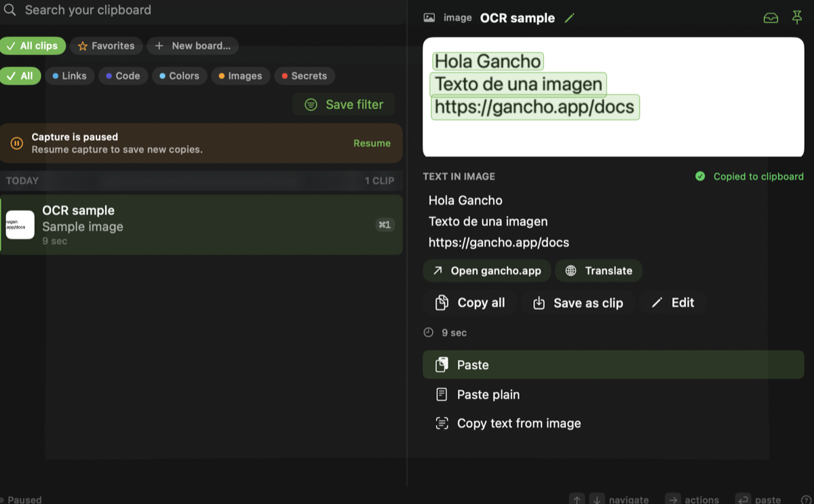Filter clips by Images
The height and width of the screenshot is (504, 814).
point(240,76)
